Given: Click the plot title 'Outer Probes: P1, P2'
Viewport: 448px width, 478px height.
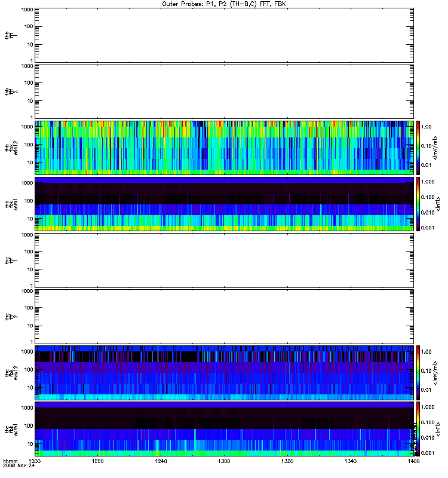Looking at the screenshot, I should (x=195, y=4).
